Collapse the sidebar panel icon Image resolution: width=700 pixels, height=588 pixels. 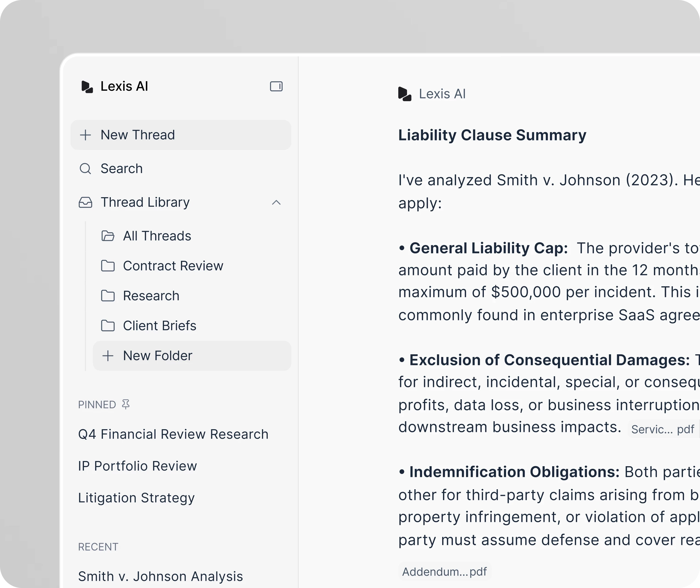tap(276, 86)
